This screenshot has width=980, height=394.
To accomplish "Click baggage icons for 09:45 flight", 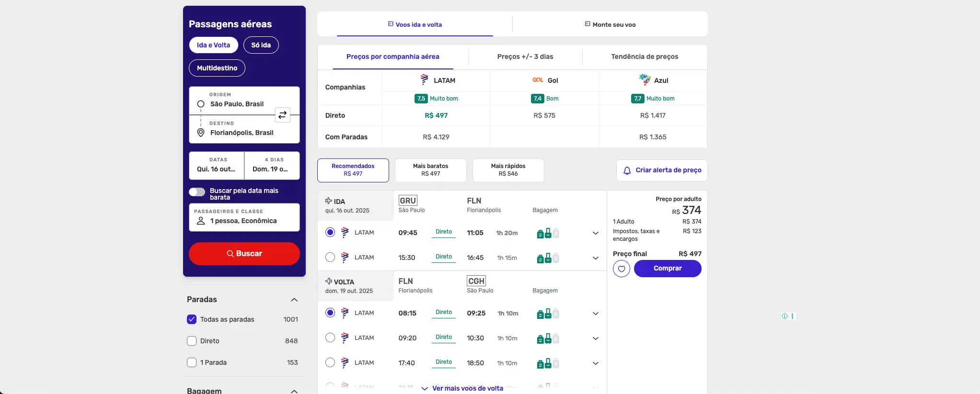I will click(x=548, y=233).
